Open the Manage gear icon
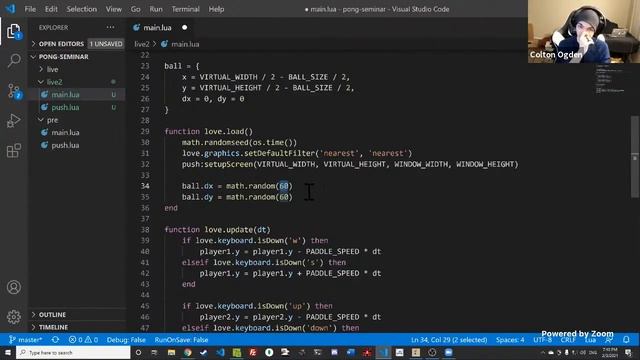The height and width of the screenshot is (360, 640). point(13,317)
